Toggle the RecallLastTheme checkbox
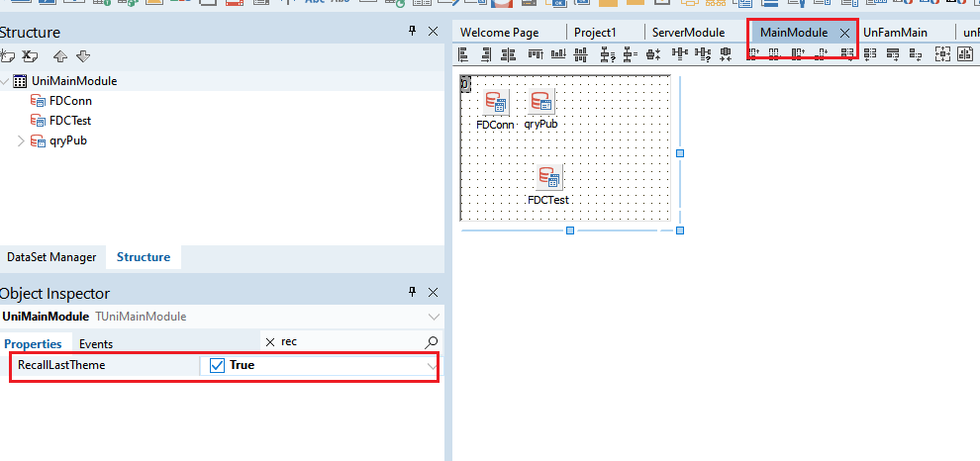Screen dimensions: 980x461 click(217, 365)
